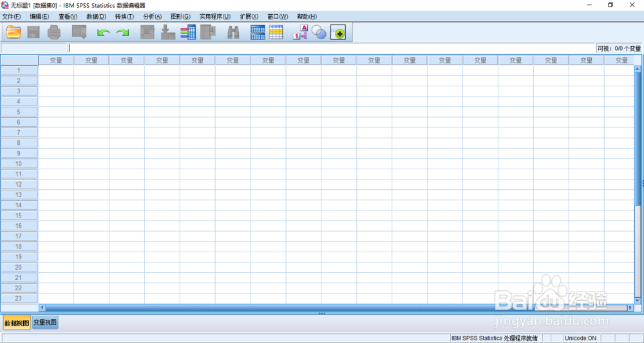Viewport: 644px width, 343px height.
Task: Open the 转换(T) menu
Action: click(x=124, y=17)
